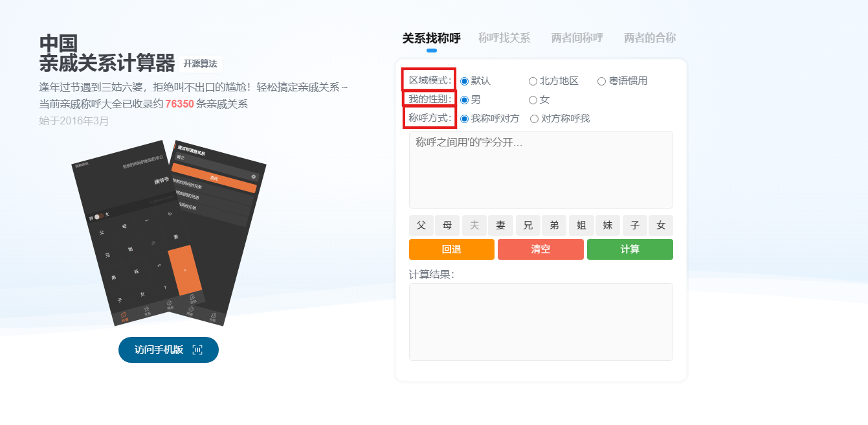Select 对方称呼我 calling mode
This screenshot has height=425, width=868.
534,119
